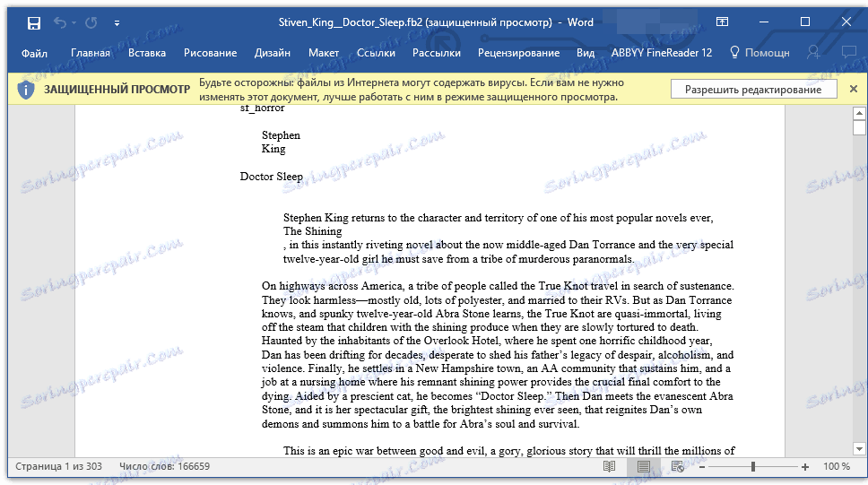The width and height of the screenshot is (868, 485).
Task: Click the protected view shield icon
Action: pos(25,90)
